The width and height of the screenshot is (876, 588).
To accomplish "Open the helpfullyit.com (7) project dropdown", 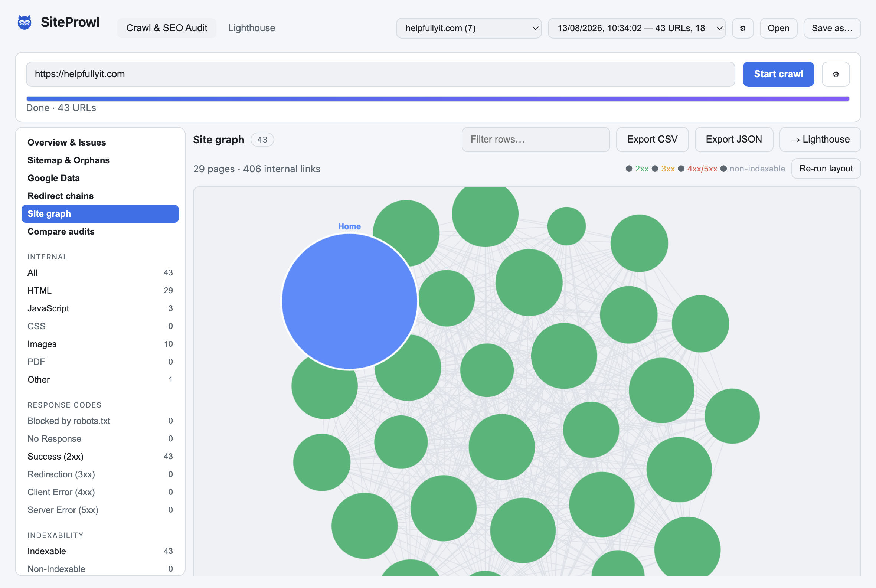I will point(469,28).
